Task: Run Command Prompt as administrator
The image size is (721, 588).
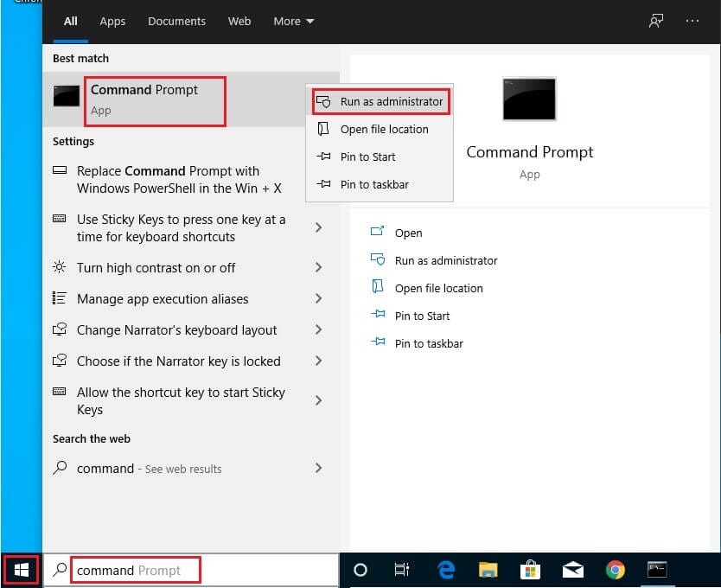Action: click(380, 100)
